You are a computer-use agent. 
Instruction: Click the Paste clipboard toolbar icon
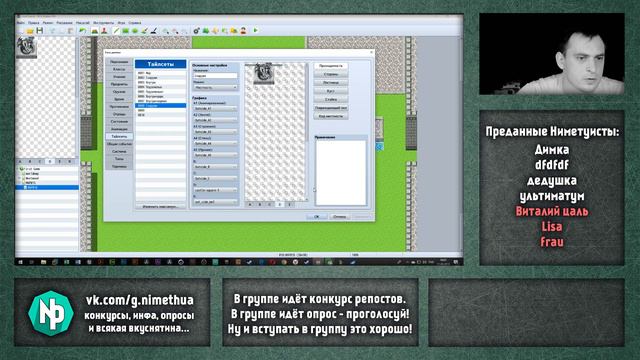click(71, 31)
